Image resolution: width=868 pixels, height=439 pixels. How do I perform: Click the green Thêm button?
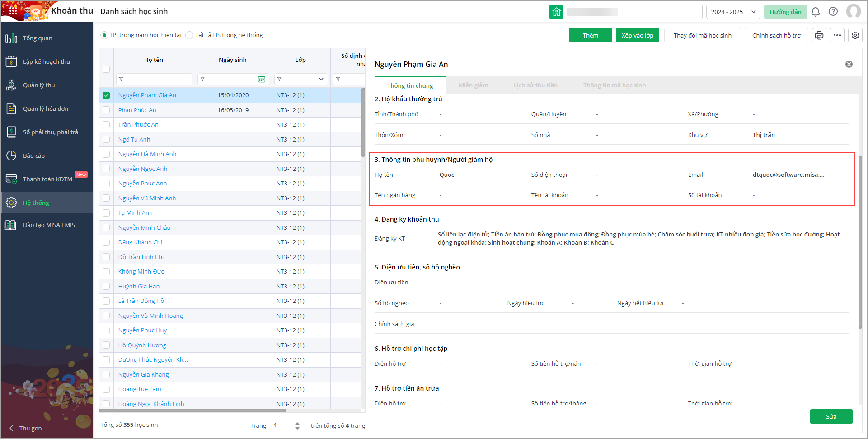tap(590, 35)
